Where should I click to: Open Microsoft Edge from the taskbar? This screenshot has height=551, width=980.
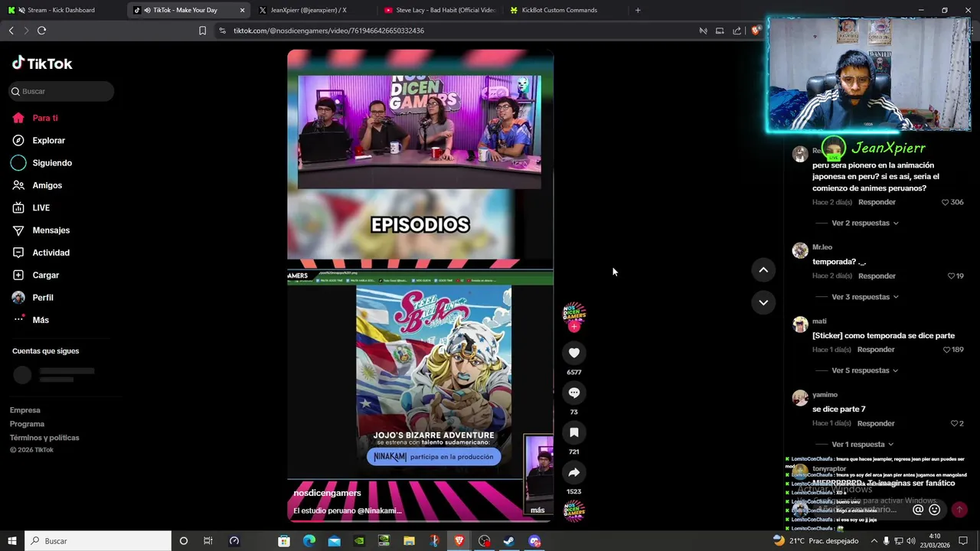[309, 541]
